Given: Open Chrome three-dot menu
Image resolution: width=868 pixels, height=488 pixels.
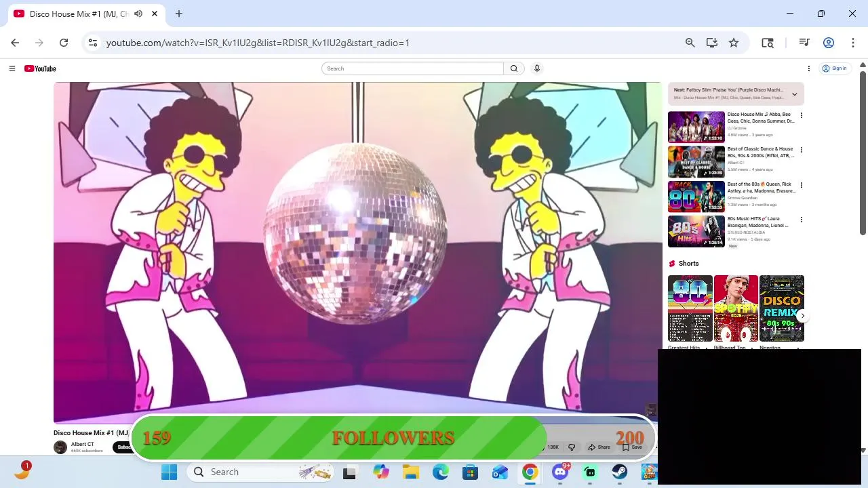Looking at the screenshot, I should 853,43.
